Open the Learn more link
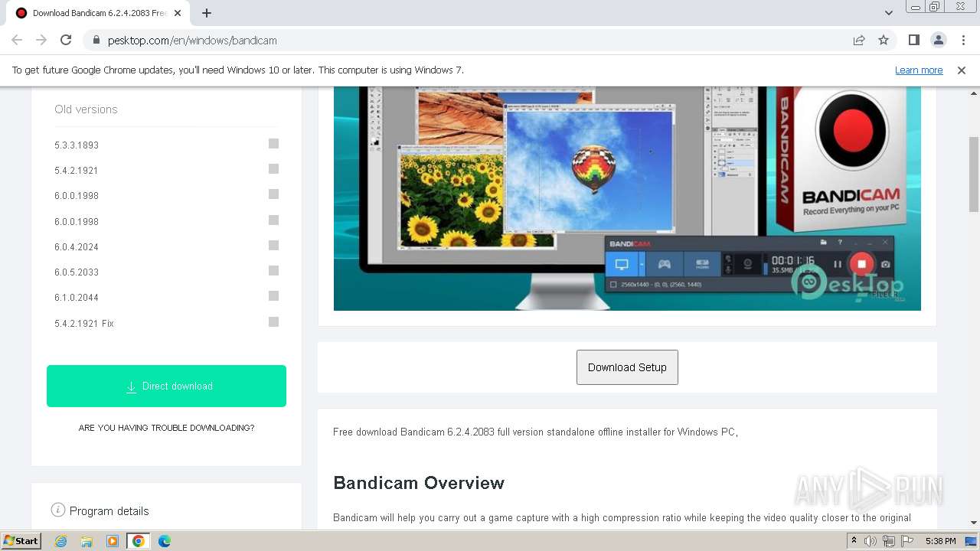Image resolution: width=980 pixels, height=551 pixels. click(x=919, y=70)
